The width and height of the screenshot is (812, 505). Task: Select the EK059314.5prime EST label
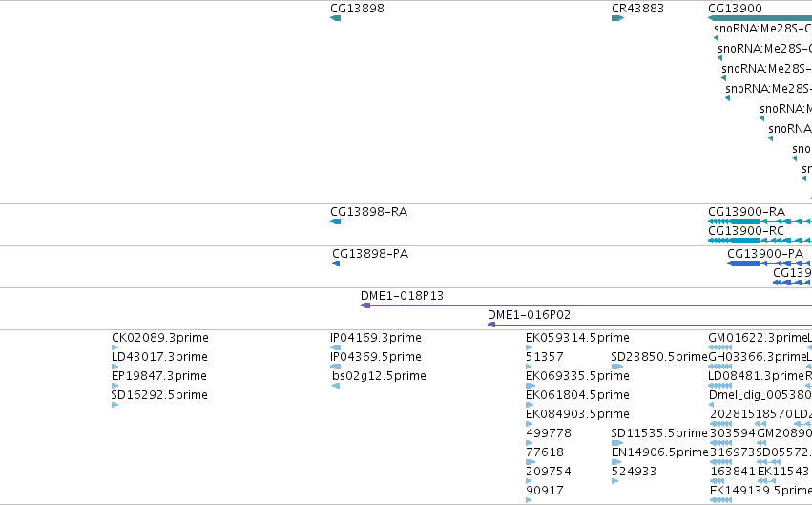tap(577, 338)
